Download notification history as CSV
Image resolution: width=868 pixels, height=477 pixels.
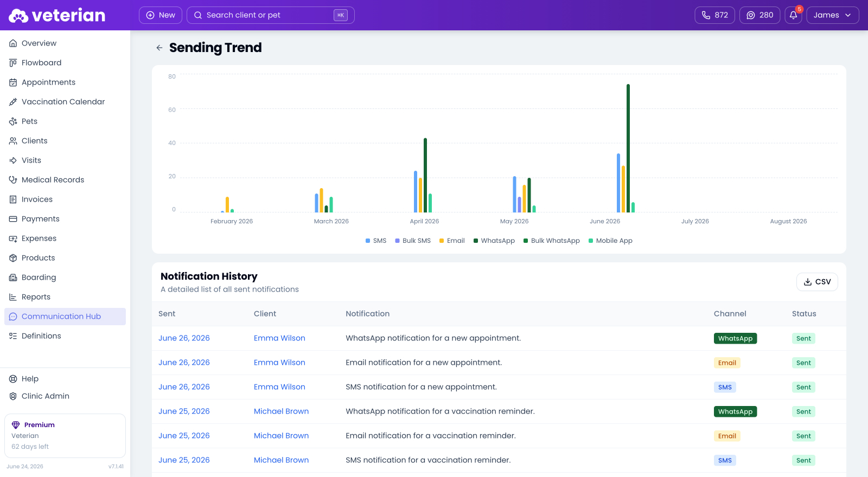(817, 282)
